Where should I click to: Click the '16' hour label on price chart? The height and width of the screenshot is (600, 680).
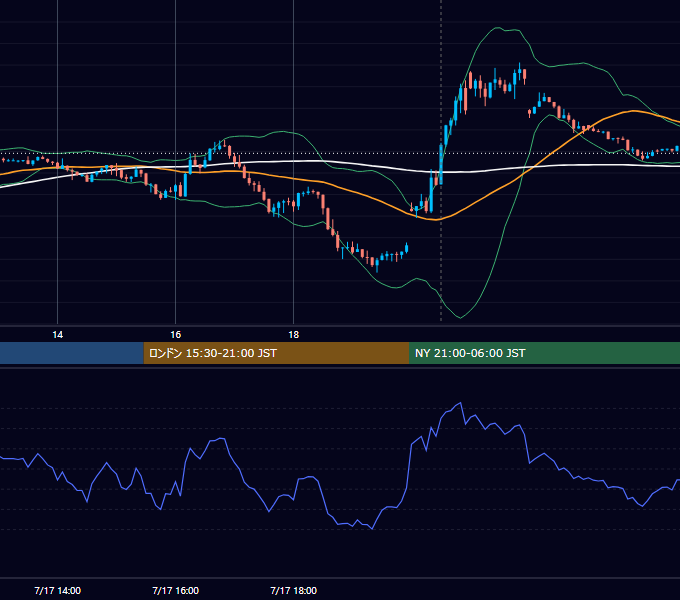[175, 335]
